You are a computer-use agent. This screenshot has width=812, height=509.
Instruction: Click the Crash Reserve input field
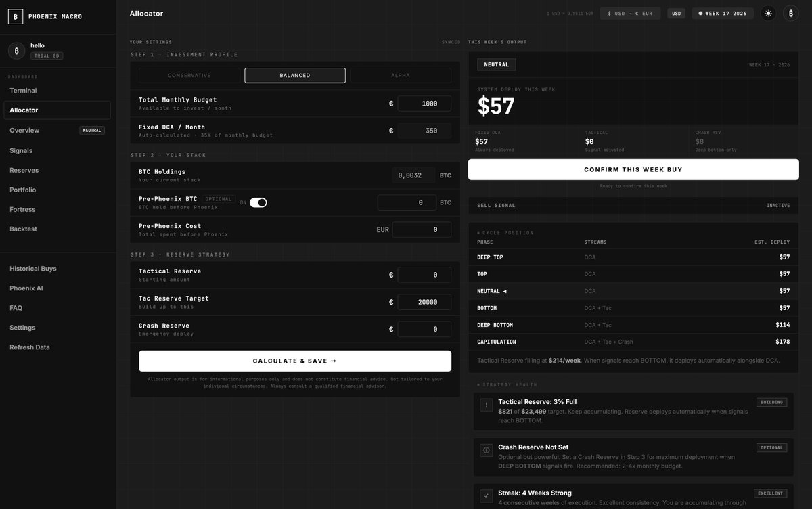(424, 329)
